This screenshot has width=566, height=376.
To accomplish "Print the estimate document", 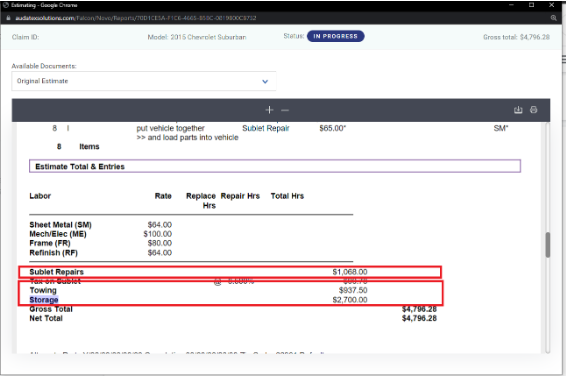I will click(534, 110).
